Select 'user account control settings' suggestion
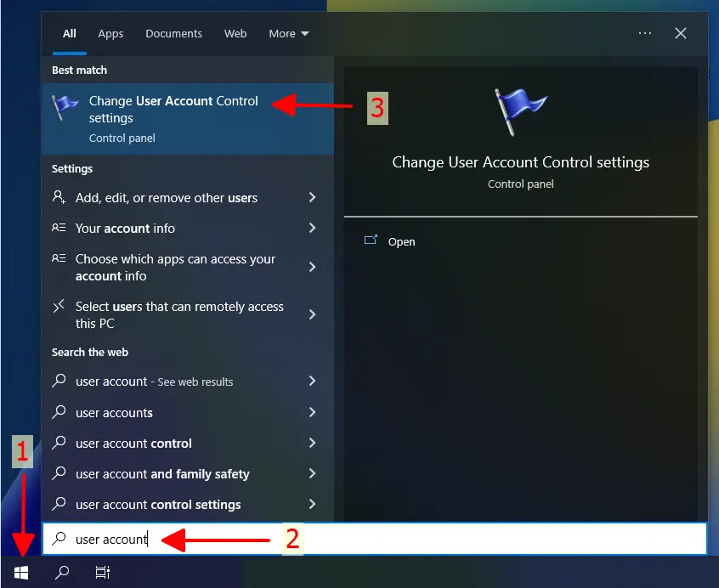This screenshot has width=719, height=588. 188,504
